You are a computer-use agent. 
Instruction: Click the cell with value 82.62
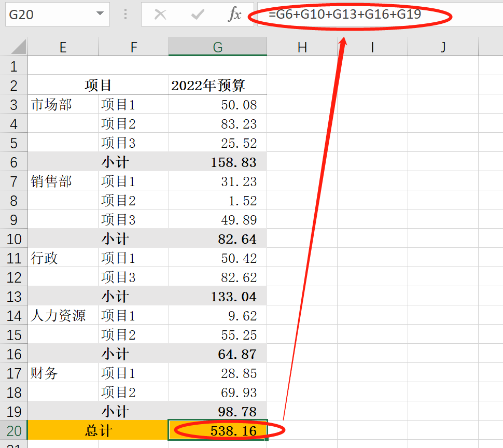pyautogui.click(x=218, y=277)
